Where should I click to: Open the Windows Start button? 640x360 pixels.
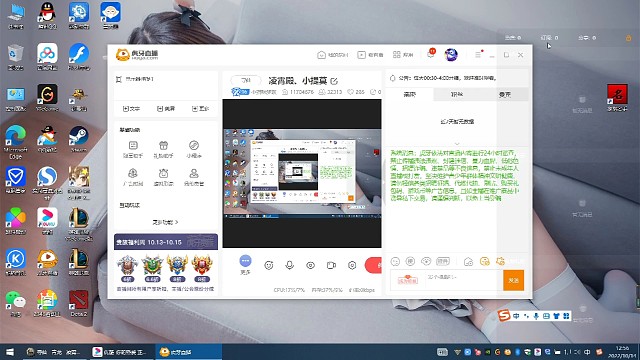tap(10, 352)
